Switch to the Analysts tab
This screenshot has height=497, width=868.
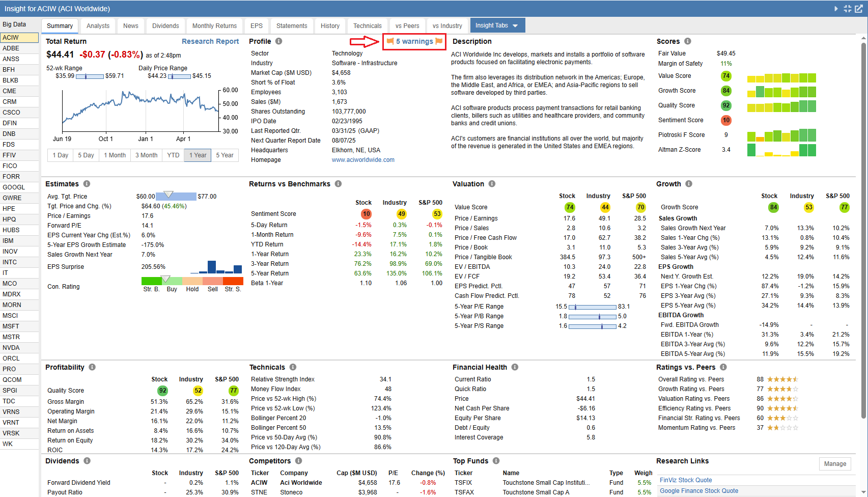pos(98,26)
